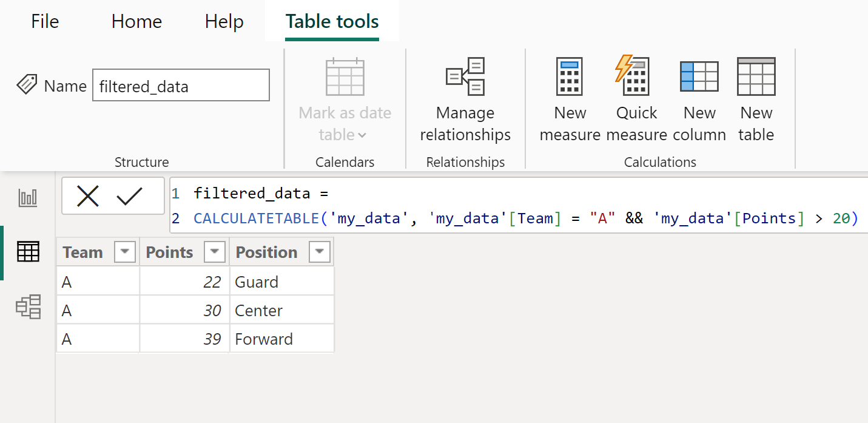The image size is (868, 423).
Task: Open the Help tab
Action: point(224,21)
